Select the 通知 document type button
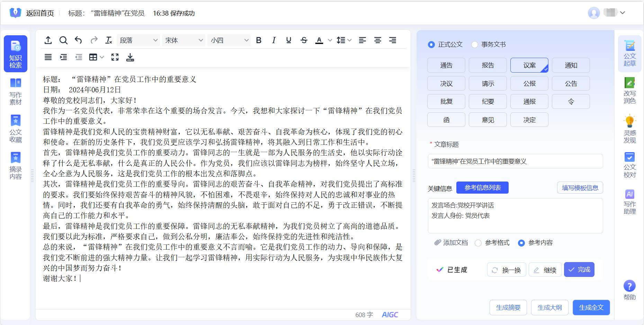 tap(571, 65)
